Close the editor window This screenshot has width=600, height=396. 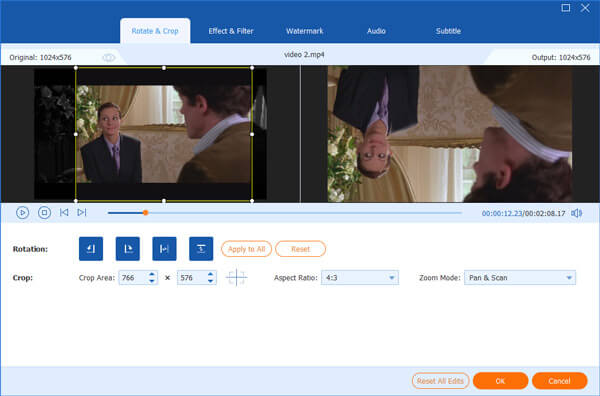click(x=585, y=8)
